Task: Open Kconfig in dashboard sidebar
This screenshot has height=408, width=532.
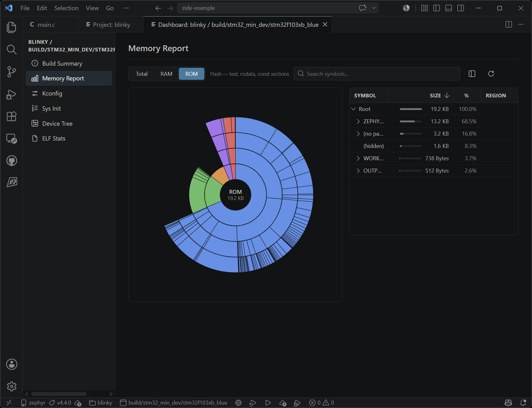Action: tap(69, 93)
